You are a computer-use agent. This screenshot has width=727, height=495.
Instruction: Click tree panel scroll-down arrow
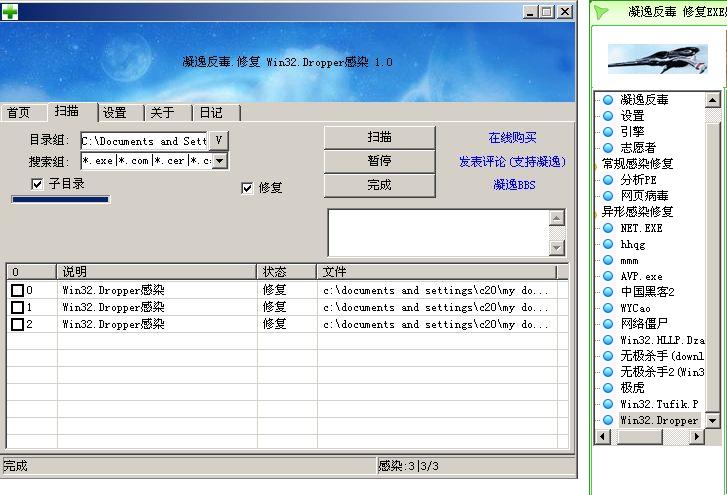point(713,420)
